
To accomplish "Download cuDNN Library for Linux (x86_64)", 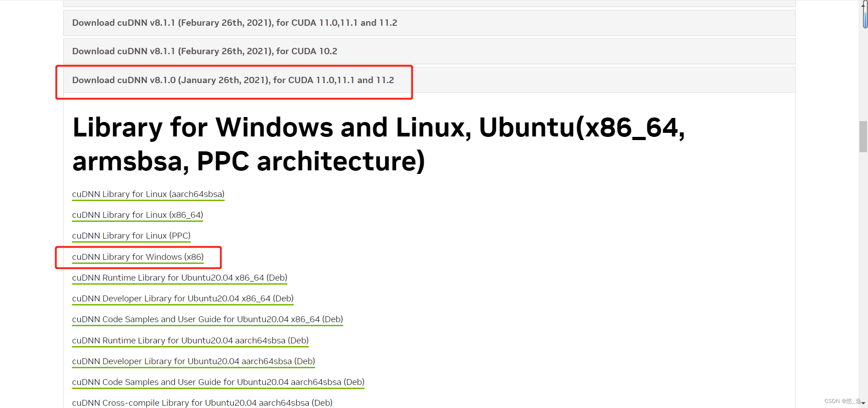I will tap(137, 215).
